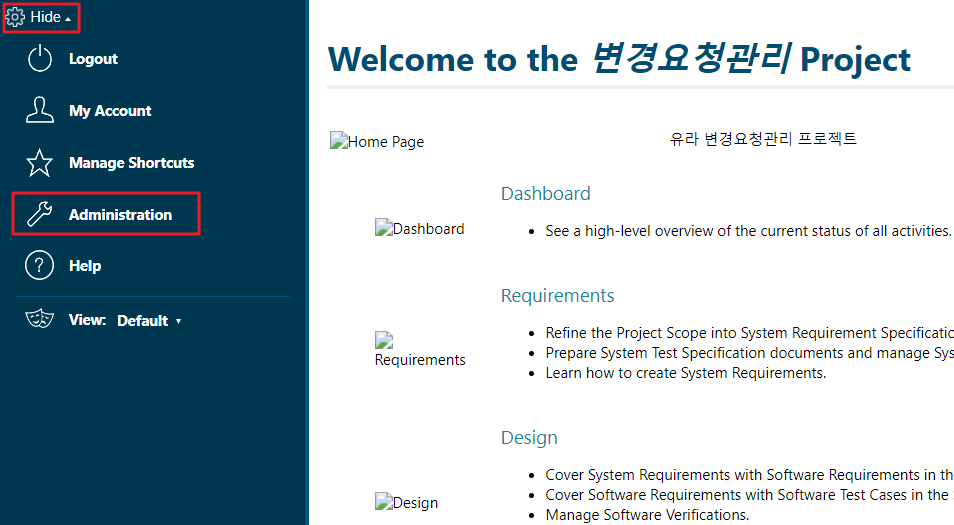Click the gear icon beside Hide
The width and height of the screenshot is (954, 525).
[x=16, y=17]
